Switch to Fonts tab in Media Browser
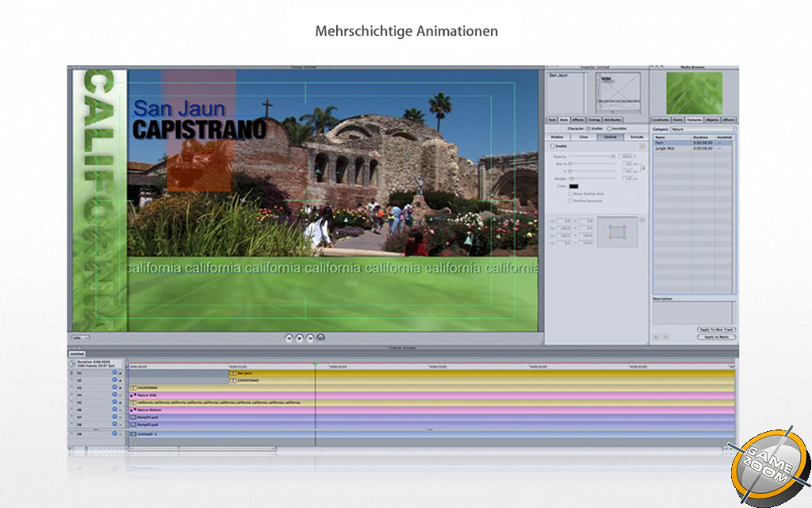This screenshot has width=812, height=508. pyautogui.click(x=678, y=120)
